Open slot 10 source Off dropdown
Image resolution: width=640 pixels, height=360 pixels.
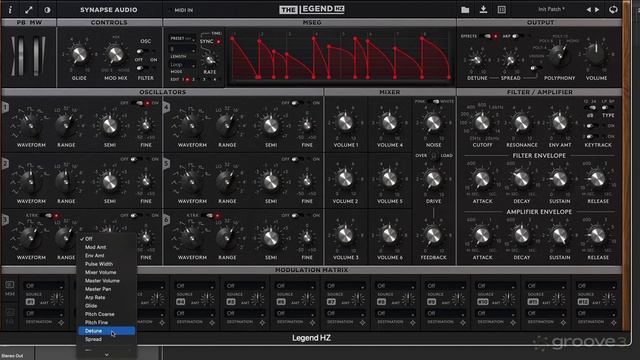tap(496, 286)
